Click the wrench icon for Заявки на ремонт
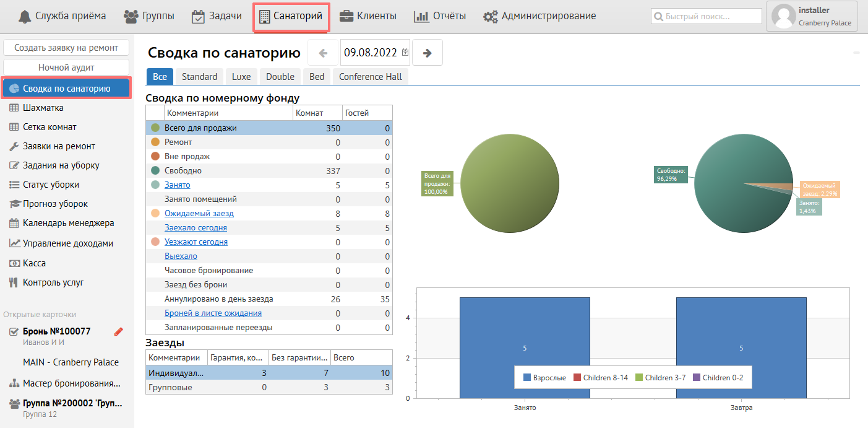 pos(14,146)
